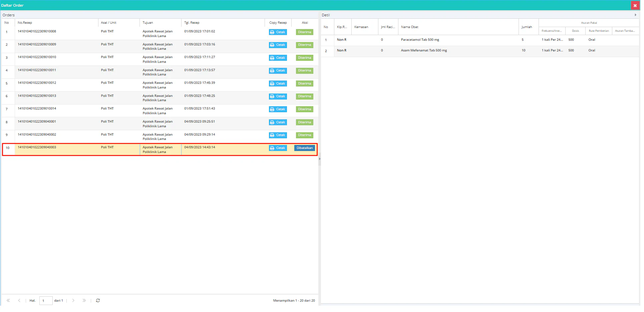Click the splitter collapse arrow between panels

[x=319, y=159]
